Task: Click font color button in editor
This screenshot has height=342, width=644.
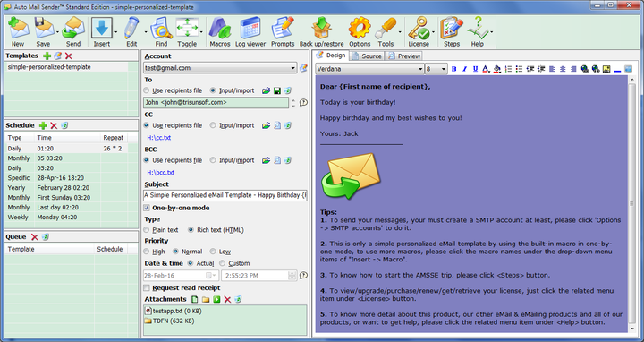Action: tap(486, 69)
